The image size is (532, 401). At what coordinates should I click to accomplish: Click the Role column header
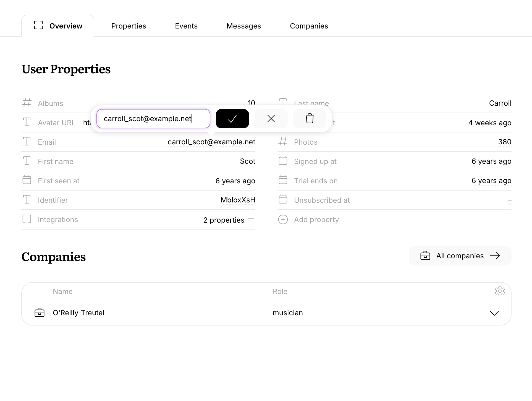pyautogui.click(x=280, y=291)
